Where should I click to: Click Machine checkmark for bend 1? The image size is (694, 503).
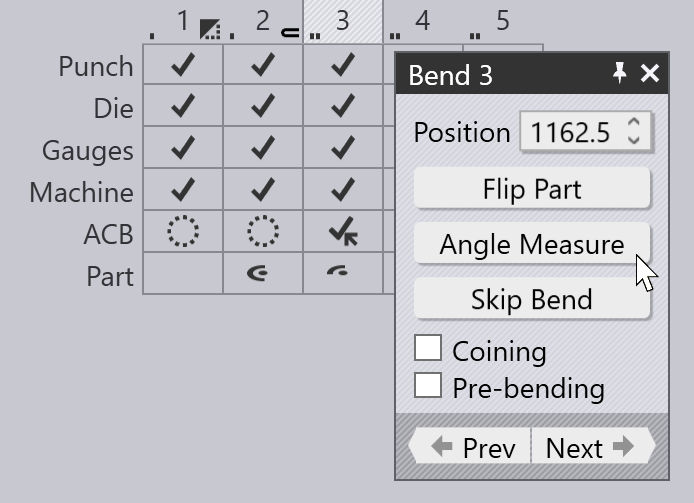pyautogui.click(x=183, y=191)
